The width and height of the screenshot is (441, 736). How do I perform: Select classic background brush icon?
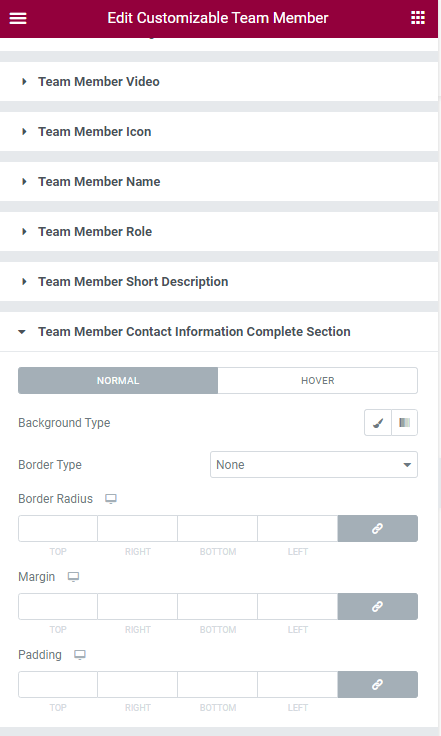(x=378, y=422)
